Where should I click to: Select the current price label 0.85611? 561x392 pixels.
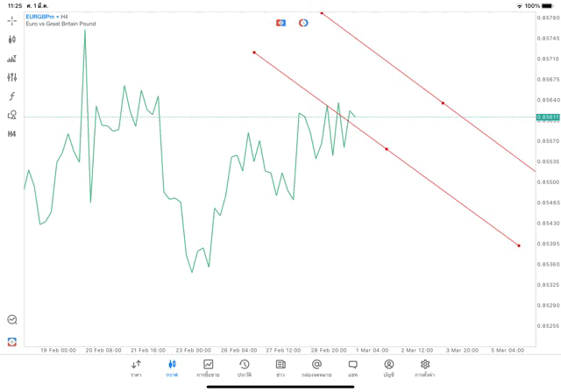(549, 117)
